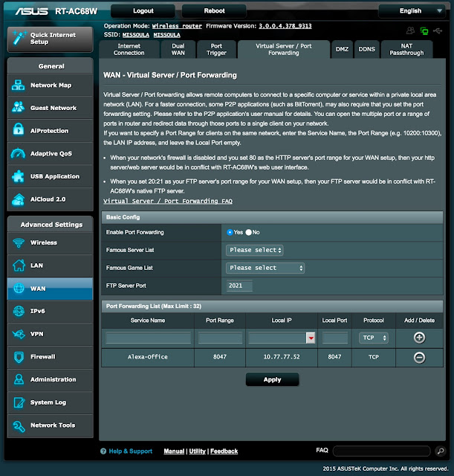This screenshot has width=454, height=476.
Task: Click the Alexa-Office service name cell
Action: [148, 357]
